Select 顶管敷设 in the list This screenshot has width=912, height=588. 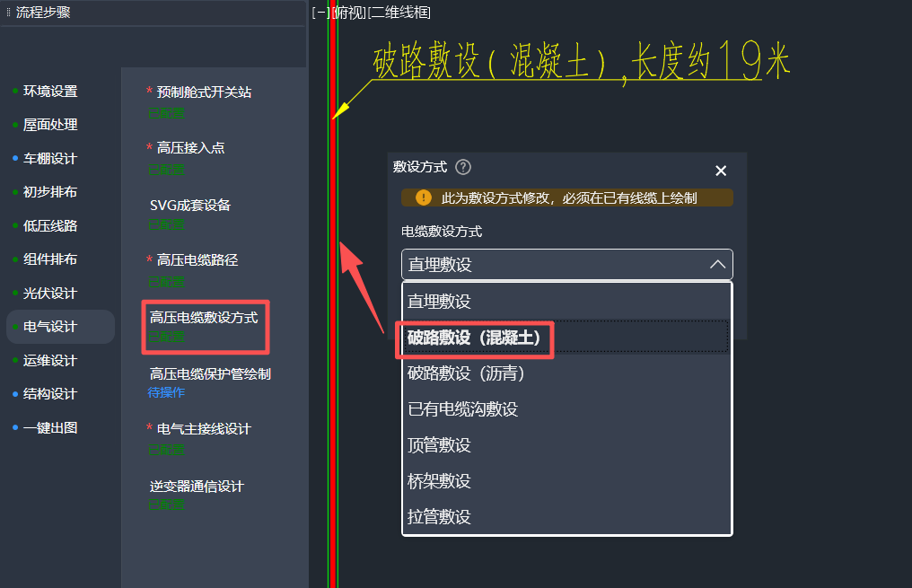[439, 445]
